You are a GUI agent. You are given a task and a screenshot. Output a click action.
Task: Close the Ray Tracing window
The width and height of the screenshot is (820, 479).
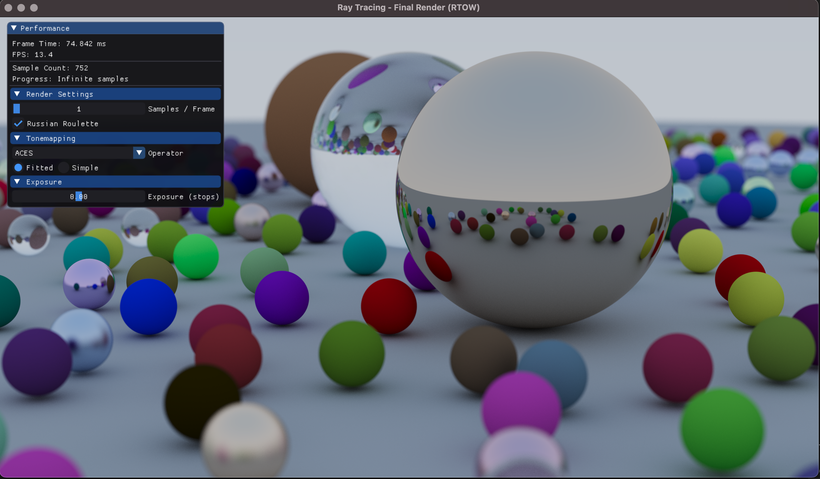pos(8,8)
